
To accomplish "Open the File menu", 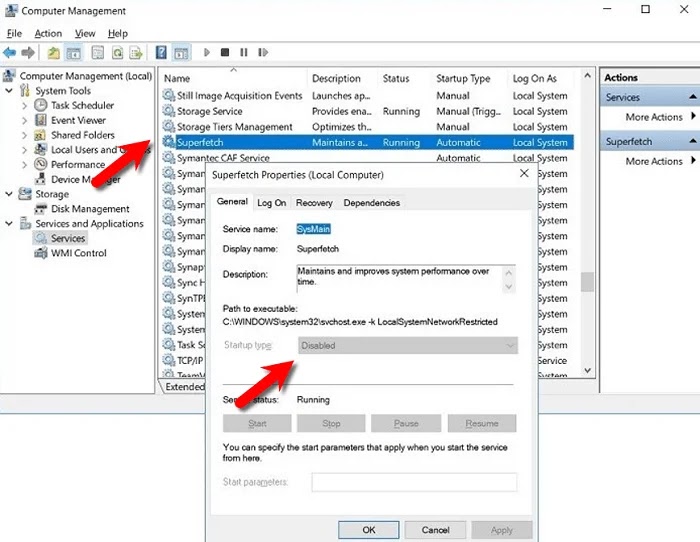I will (14, 33).
